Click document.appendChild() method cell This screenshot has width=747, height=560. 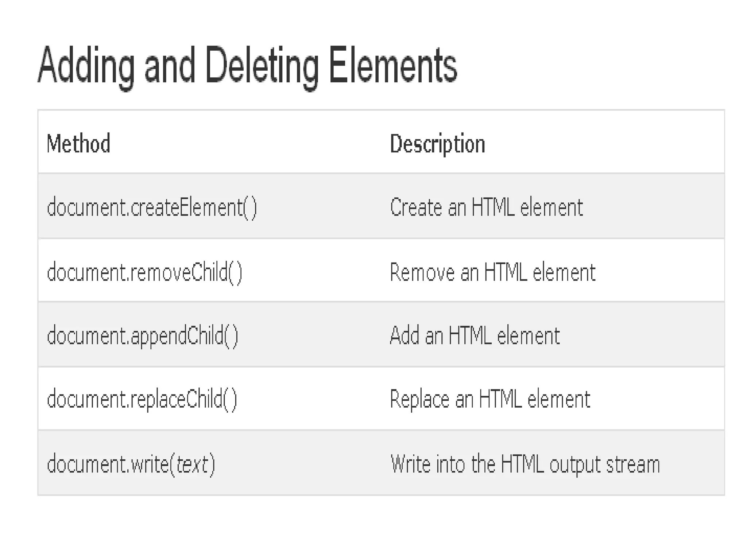pos(143,336)
